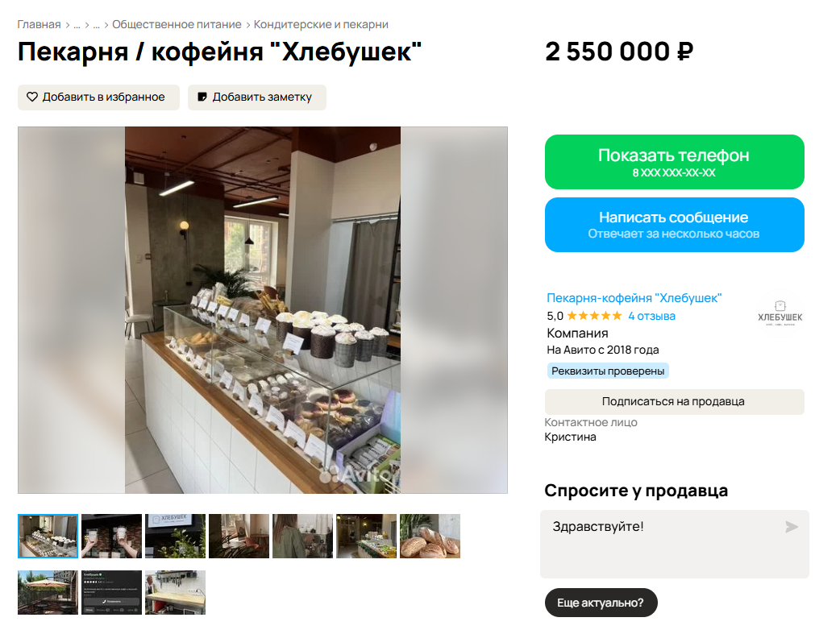840x630 pixels.
Task: Open the 4 отзыва reviews link
Action: pos(651,316)
